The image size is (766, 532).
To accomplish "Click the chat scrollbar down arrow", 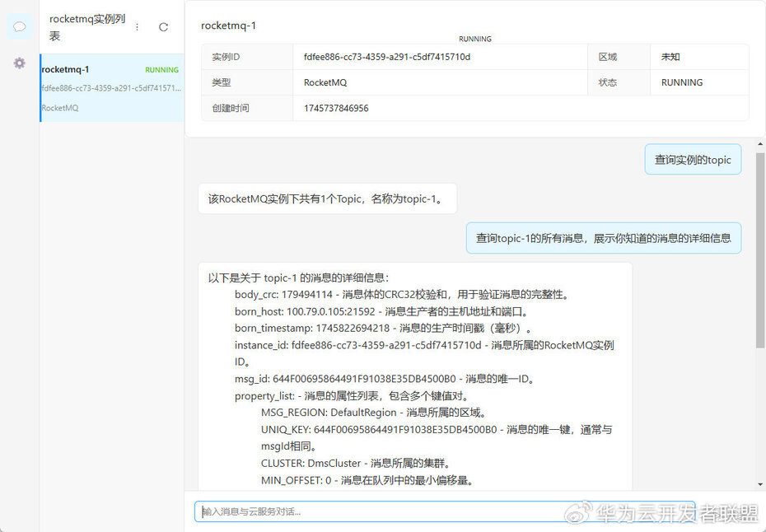I will pyautogui.click(x=760, y=484).
